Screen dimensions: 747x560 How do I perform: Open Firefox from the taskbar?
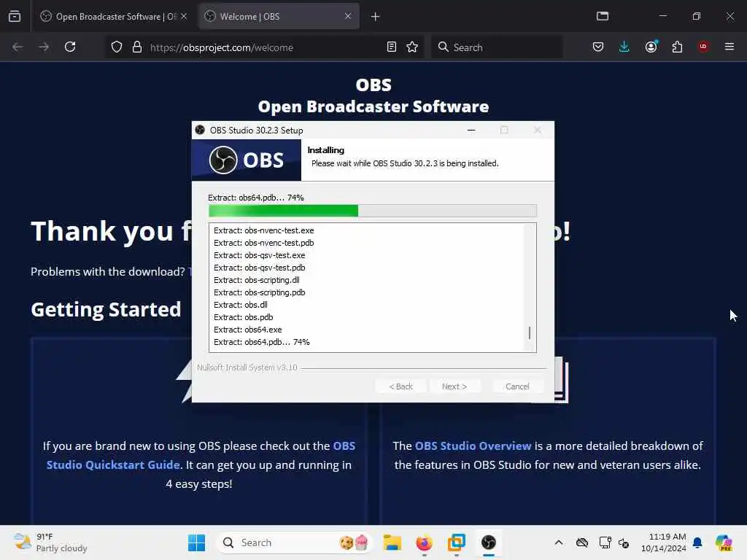coord(424,542)
